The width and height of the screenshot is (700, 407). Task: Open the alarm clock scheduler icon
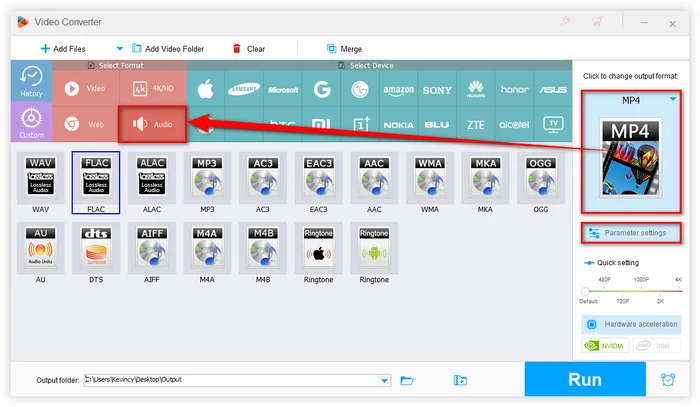668,380
